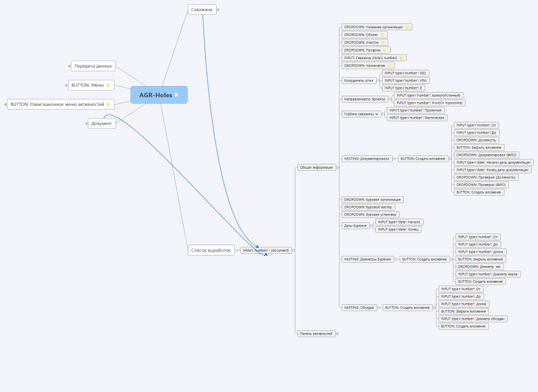The height and width of the screenshot is (392, 538).
Task: Select the NESTING: Документировали node
Action: (x=367, y=159)
